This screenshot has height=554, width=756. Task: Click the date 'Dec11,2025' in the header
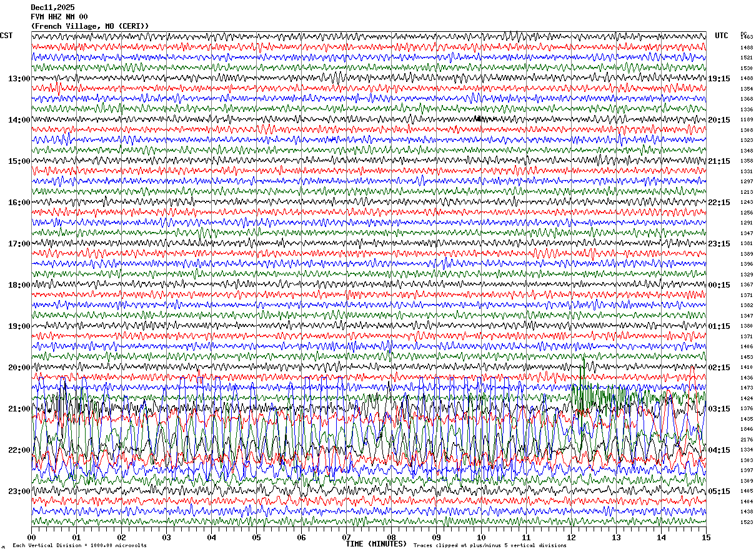[x=52, y=8]
